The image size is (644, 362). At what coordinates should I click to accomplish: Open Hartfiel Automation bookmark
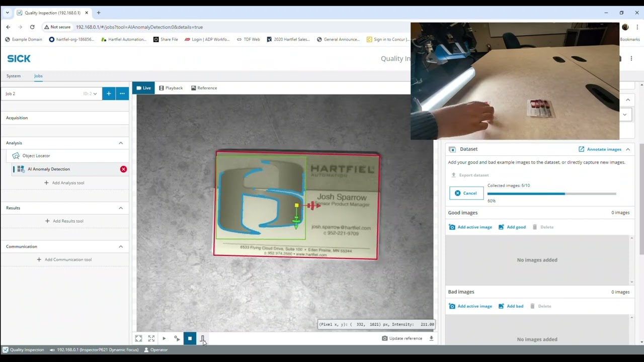[124, 39]
